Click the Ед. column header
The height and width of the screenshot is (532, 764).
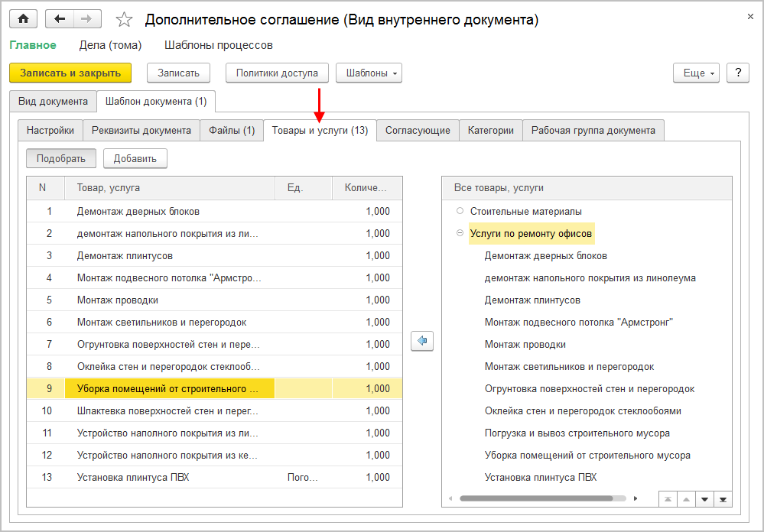pyautogui.click(x=304, y=188)
